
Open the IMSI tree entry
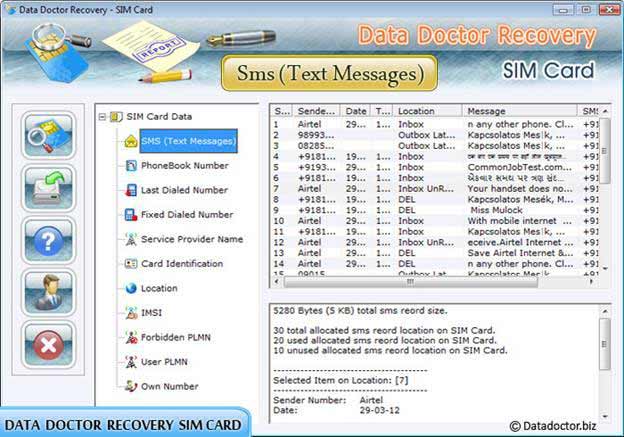coord(151,313)
